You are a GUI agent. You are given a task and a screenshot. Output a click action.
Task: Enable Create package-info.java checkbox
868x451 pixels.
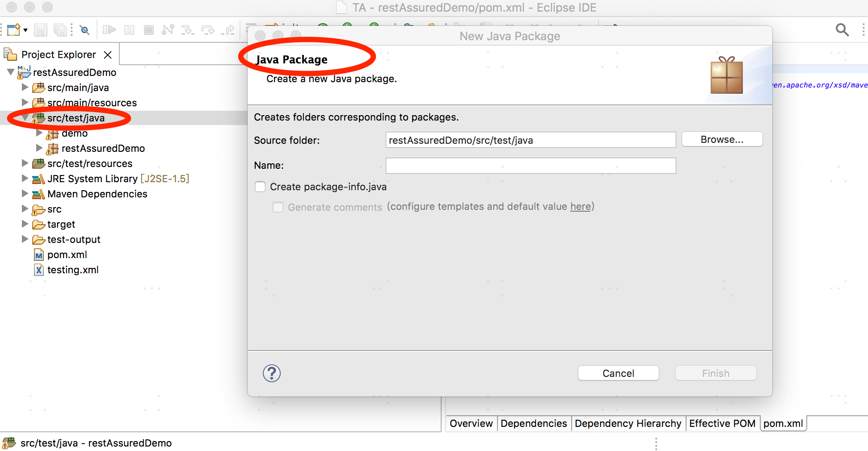click(x=260, y=187)
